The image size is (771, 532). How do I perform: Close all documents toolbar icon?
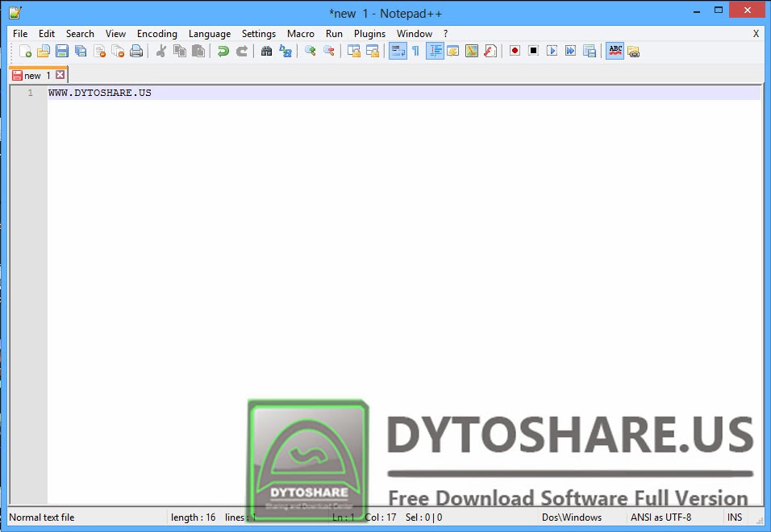pyautogui.click(x=118, y=51)
